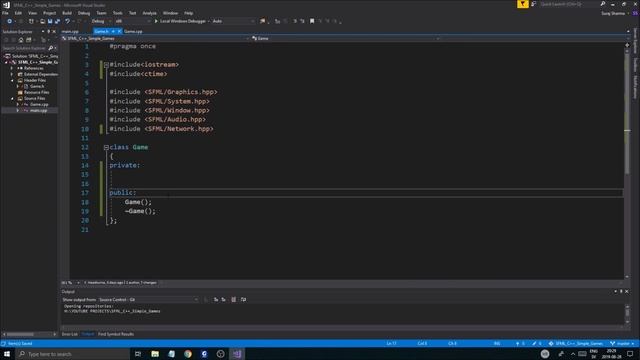Screen dimensions: 640x360
Task: Click the Save All toolbar icon
Action: tap(57, 21)
